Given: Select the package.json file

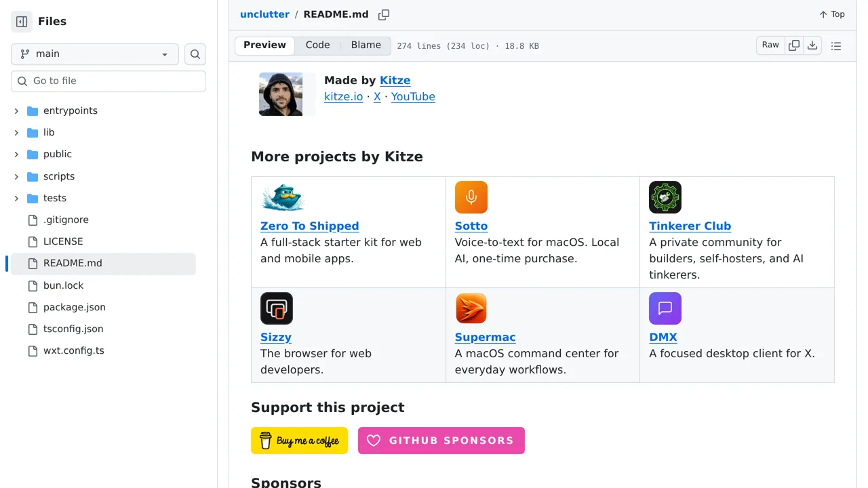Looking at the screenshot, I should 75,307.
